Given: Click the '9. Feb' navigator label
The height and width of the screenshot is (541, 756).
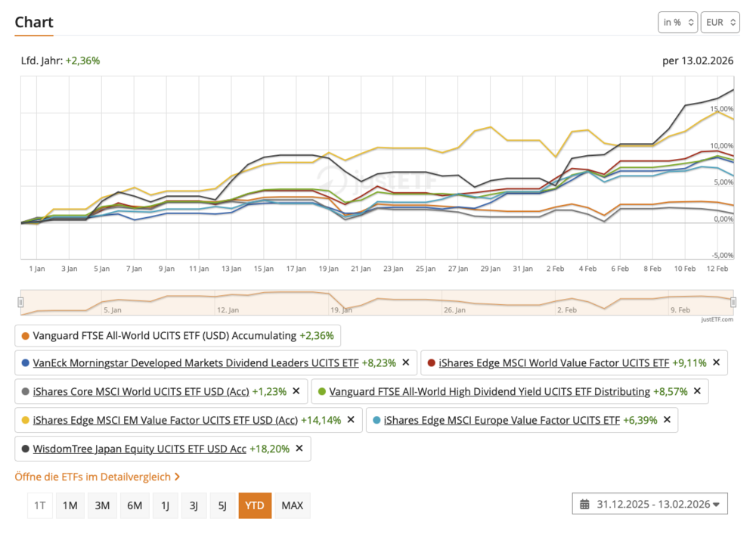Looking at the screenshot, I should click(x=680, y=309).
